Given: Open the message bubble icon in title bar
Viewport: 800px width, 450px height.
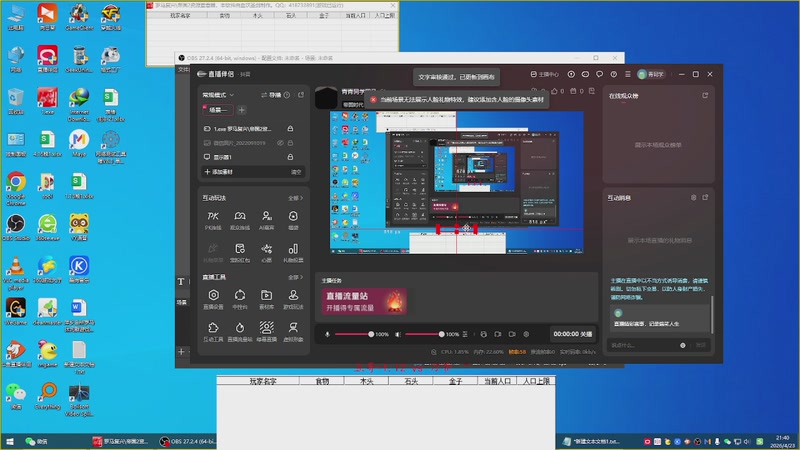Looking at the screenshot, I should coord(599,74).
